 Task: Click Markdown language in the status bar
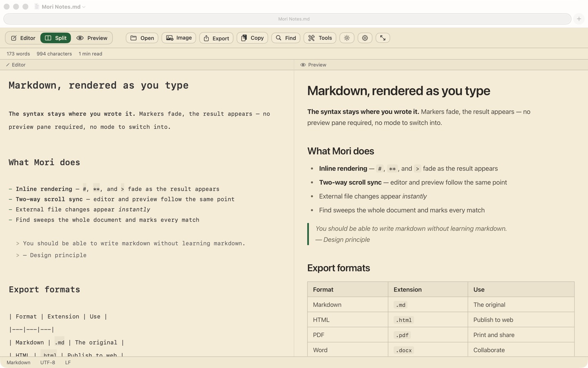coord(18,363)
